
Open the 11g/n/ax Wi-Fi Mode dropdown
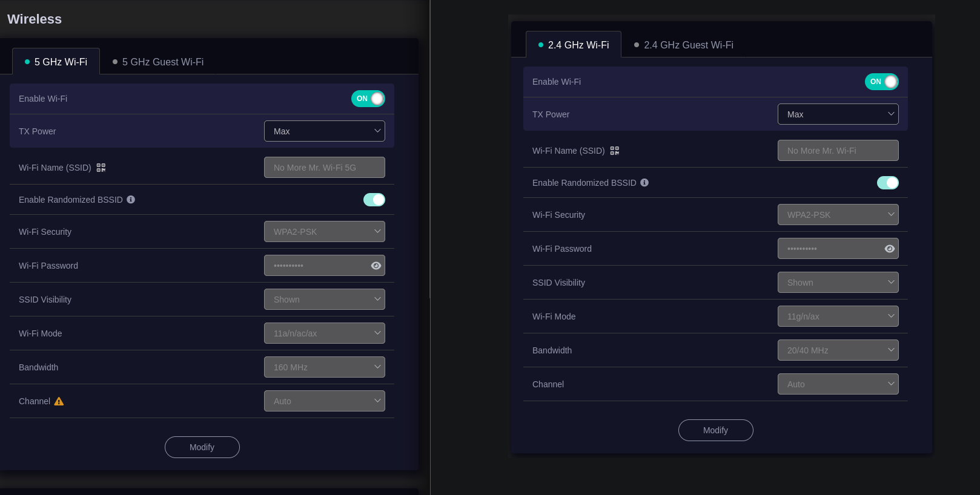click(838, 316)
